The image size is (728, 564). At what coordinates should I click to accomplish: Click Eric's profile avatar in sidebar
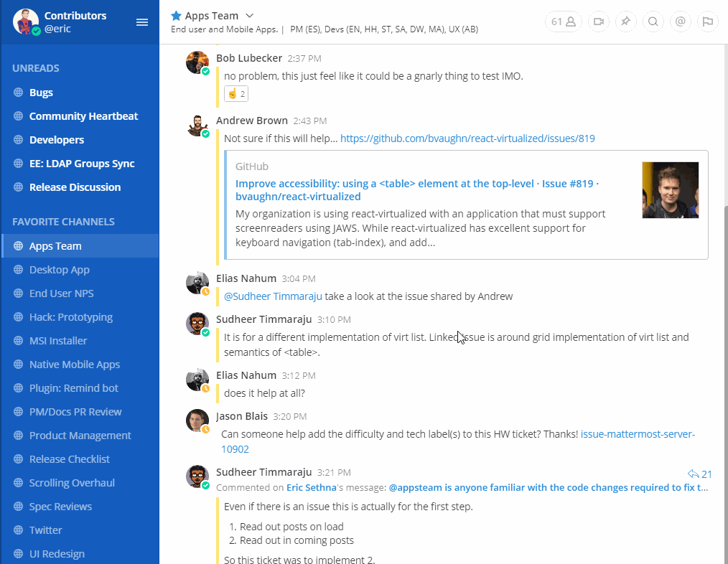26,22
